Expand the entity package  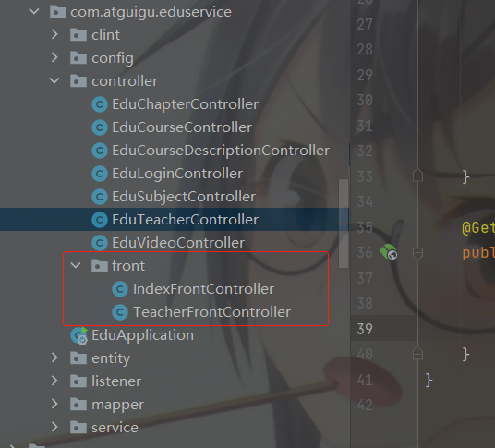54,357
